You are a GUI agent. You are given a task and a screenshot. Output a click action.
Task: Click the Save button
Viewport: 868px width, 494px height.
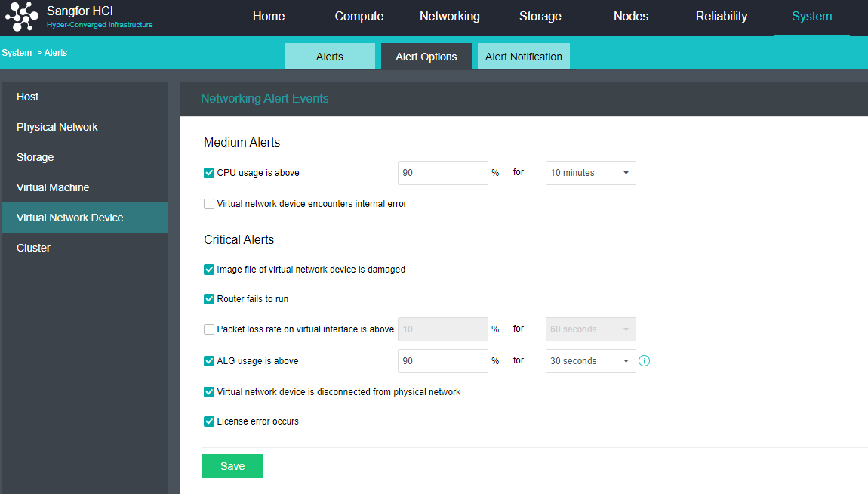click(232, 466)
